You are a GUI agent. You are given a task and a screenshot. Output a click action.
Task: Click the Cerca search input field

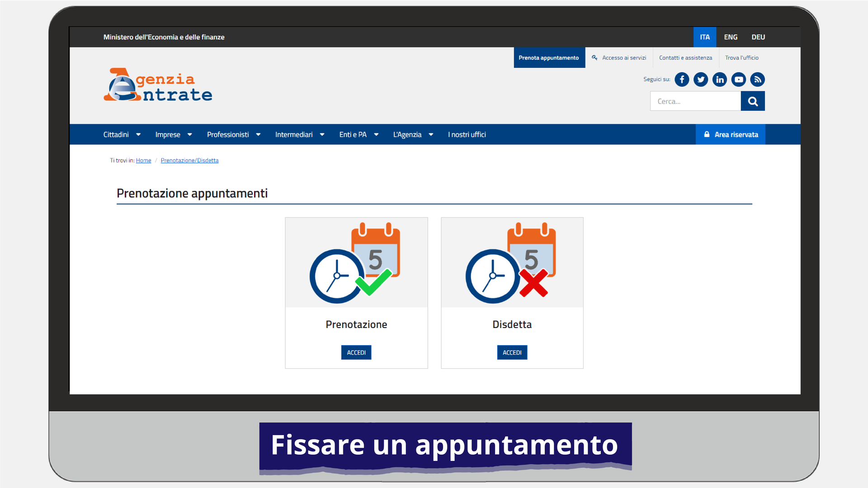[695, 101]
